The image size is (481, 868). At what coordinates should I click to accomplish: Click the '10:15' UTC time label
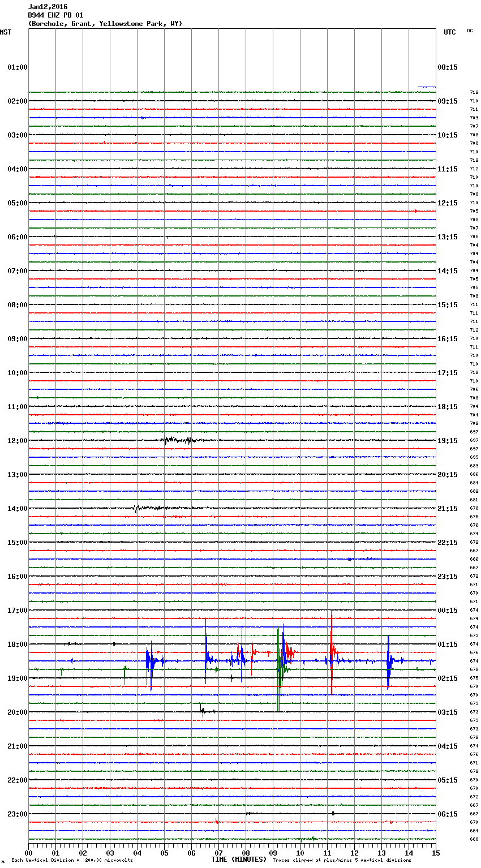coord(448,135)
